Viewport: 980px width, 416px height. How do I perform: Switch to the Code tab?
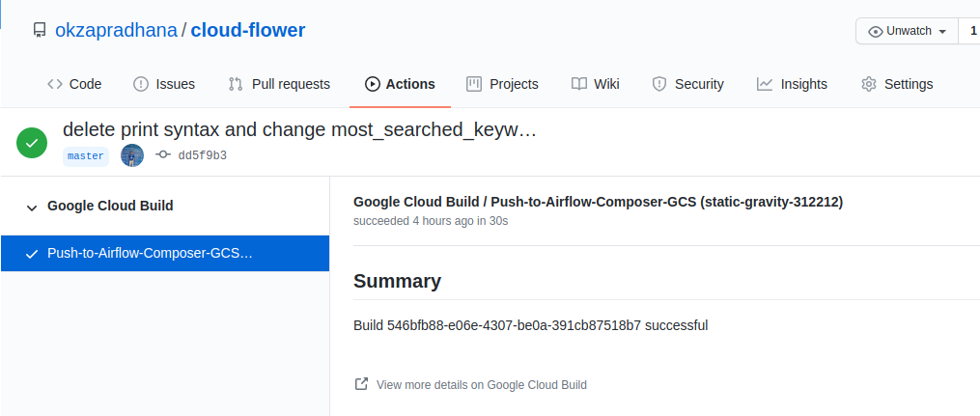click(74, 84)
